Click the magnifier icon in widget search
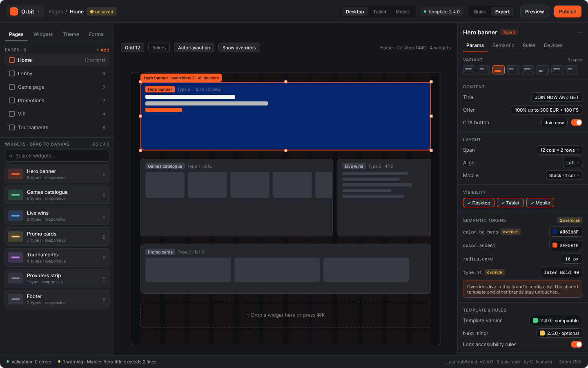Viewport: 588px width, 368px height. point(11,156)
